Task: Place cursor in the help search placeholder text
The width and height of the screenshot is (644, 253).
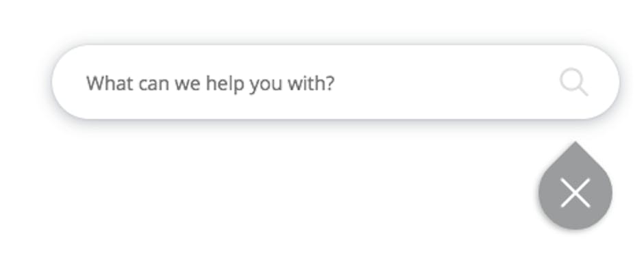Action: (x=210, y=83)
